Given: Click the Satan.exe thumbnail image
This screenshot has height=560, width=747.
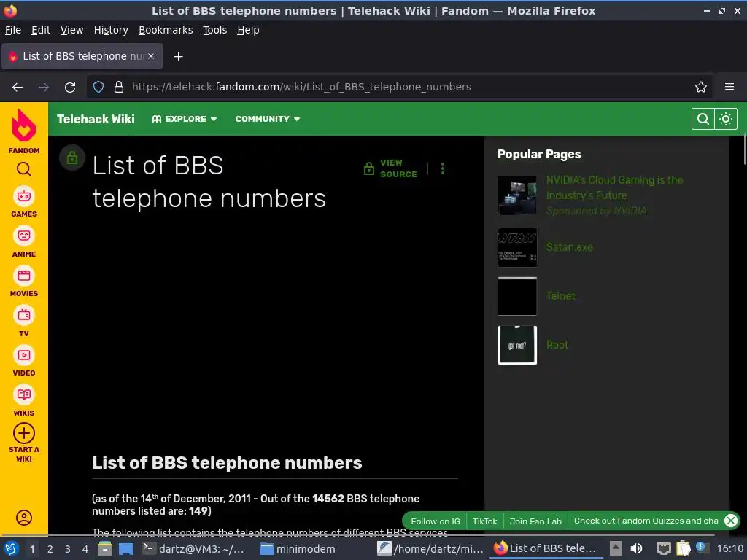Looking at the screenshot, I should [x=517, y=247].
